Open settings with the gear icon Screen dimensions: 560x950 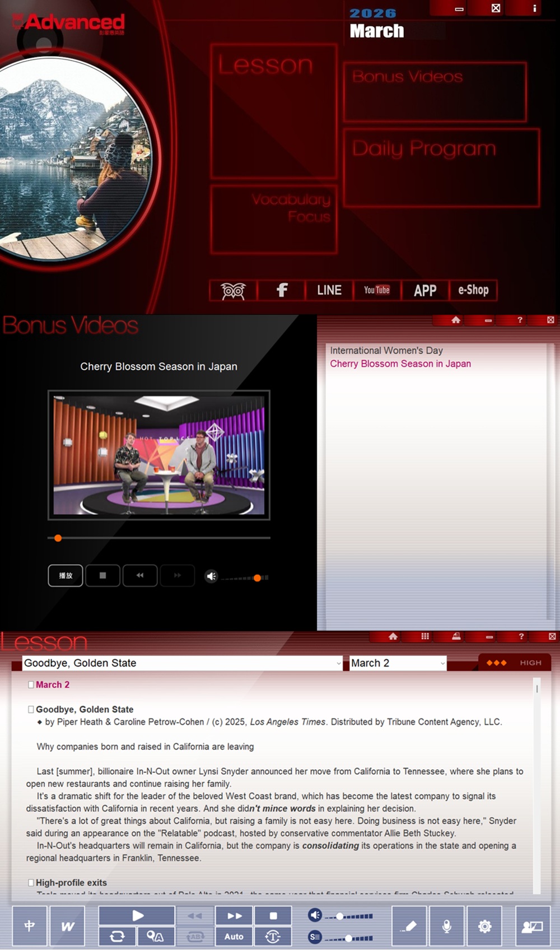[484, 926]
